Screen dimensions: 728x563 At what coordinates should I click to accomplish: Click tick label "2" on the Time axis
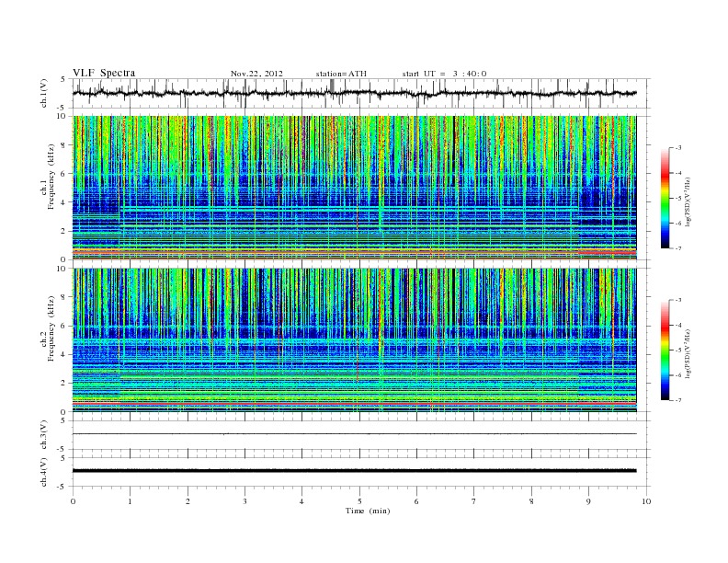188,501
